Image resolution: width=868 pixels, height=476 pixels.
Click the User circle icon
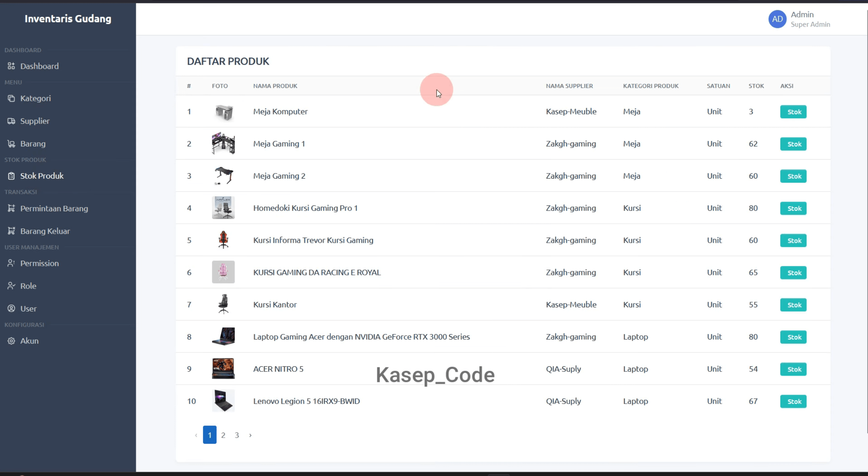pos(11,308)
